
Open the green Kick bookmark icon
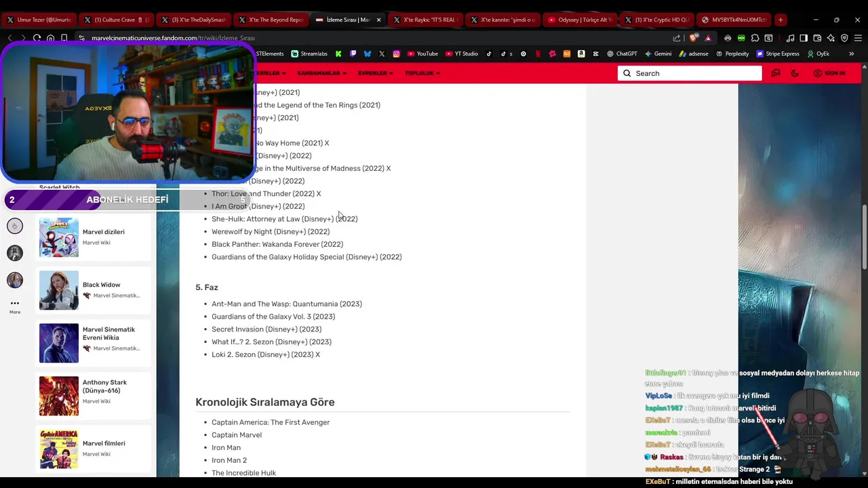(339, 54)
